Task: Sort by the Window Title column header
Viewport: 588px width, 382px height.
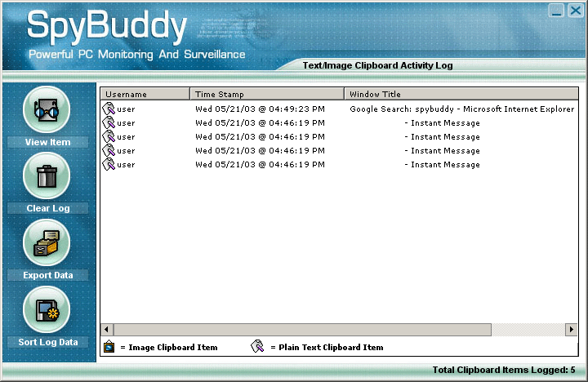Action: [x=461, y=94]
